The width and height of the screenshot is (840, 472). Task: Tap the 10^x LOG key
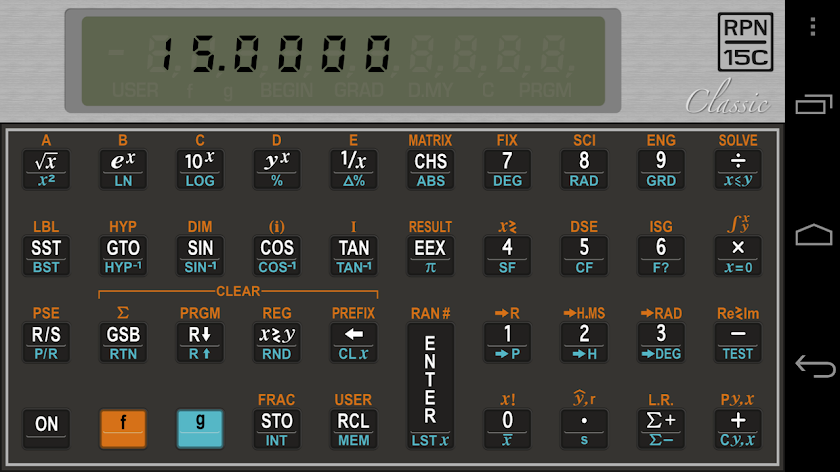(200, 169)
